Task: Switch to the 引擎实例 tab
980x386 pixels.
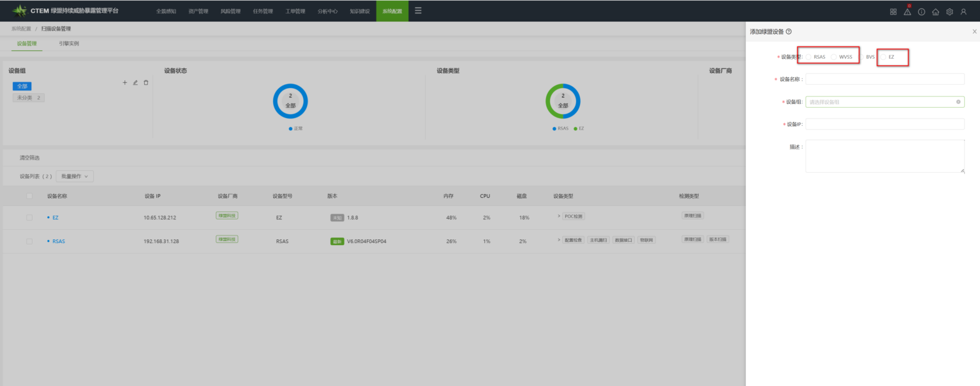Action: [69, 43]
